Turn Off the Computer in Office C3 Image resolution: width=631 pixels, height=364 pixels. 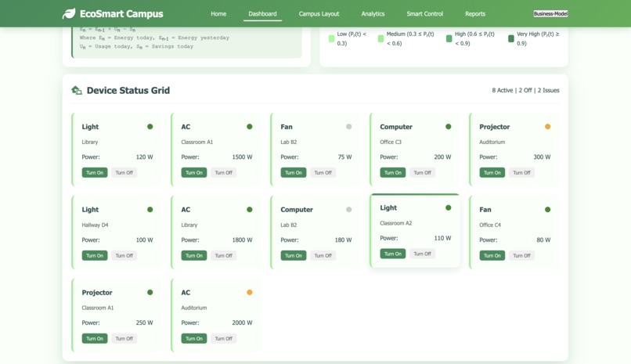(422, 172)
